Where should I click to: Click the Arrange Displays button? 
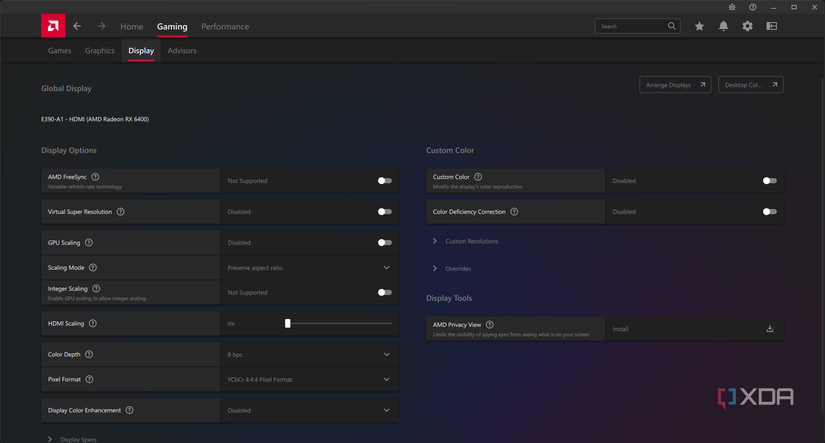(675, 85)
